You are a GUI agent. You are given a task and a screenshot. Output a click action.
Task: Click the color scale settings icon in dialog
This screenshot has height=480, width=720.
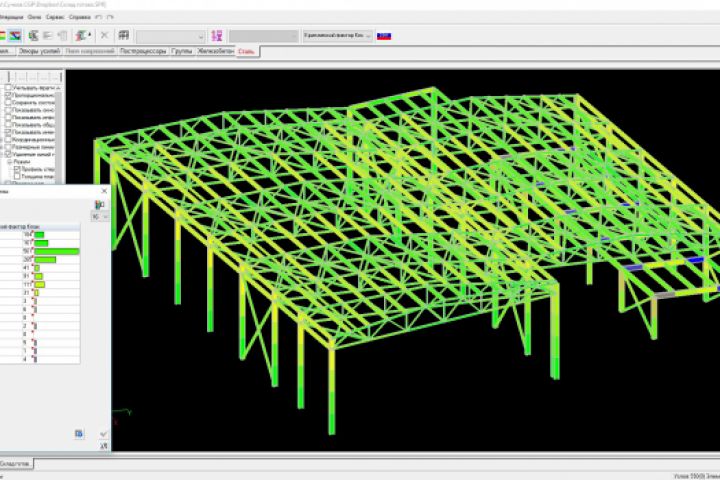tap(99, 204)
